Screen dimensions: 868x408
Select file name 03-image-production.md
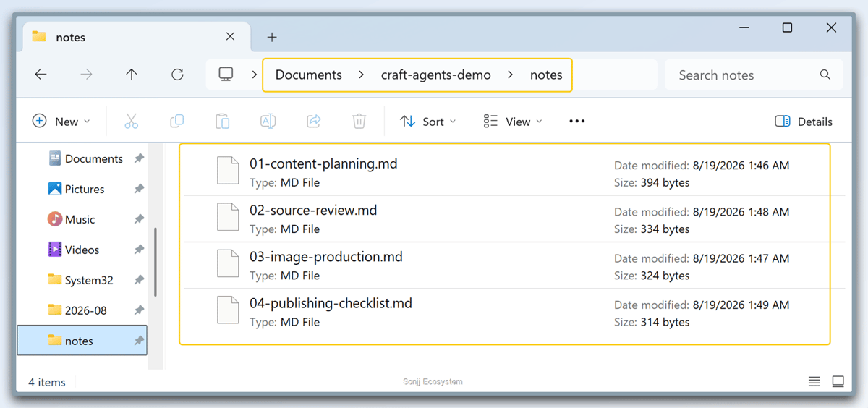326,256
